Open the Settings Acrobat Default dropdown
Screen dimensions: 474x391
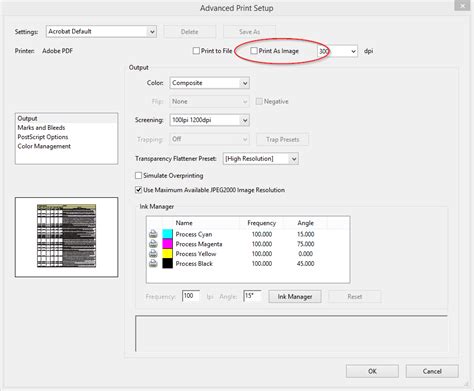click(x=101, y=32)
